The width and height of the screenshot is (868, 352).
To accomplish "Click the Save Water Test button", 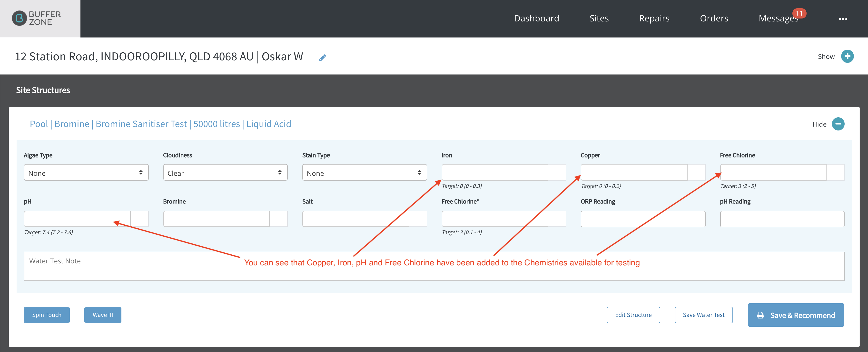I will pyautogui.click(x=704, y=315).
